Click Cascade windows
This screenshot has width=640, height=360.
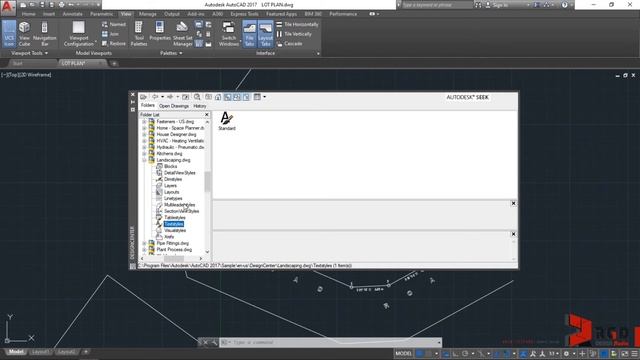coord(289,44)
